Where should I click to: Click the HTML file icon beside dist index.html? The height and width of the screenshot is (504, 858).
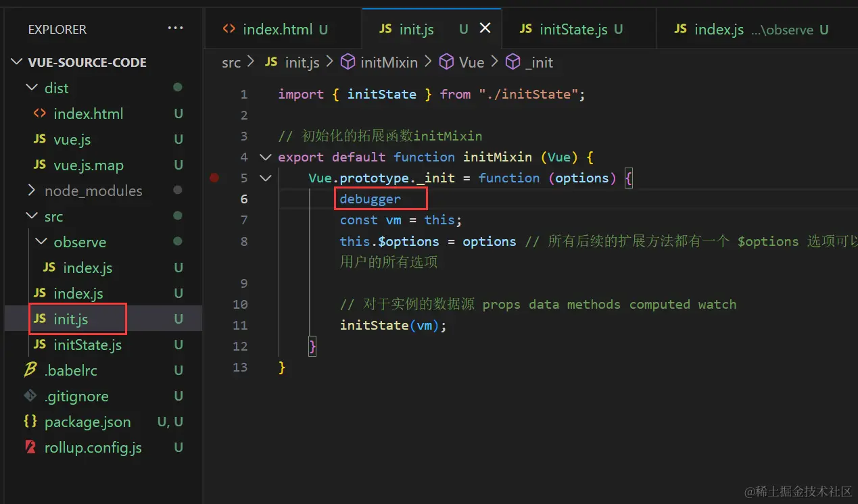[x=40, y=114]
